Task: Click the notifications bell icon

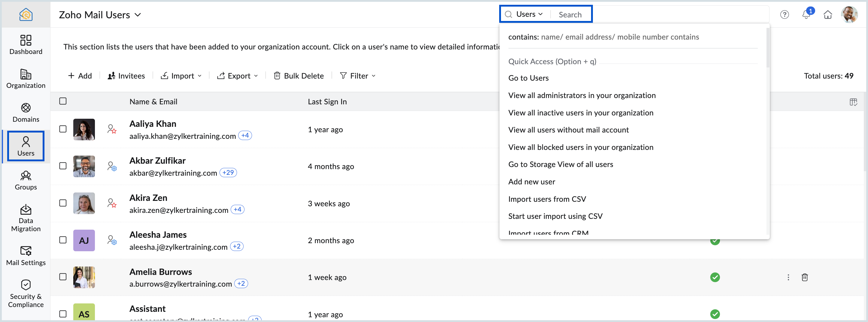Action: tap(806, 14)
